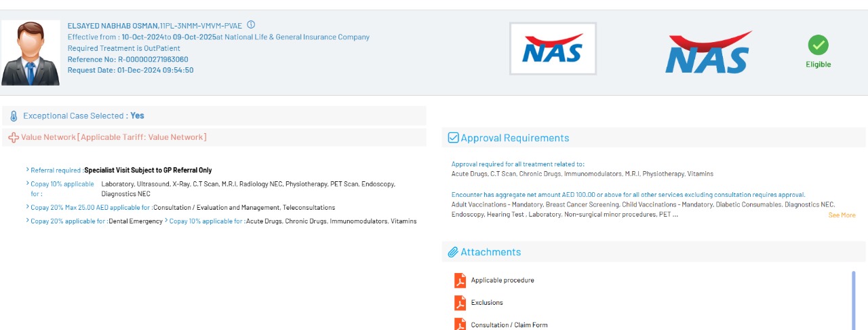Click the Effective from date range line
The width and height of the screenshot is (868, 330).
click(x=218, y=37)
